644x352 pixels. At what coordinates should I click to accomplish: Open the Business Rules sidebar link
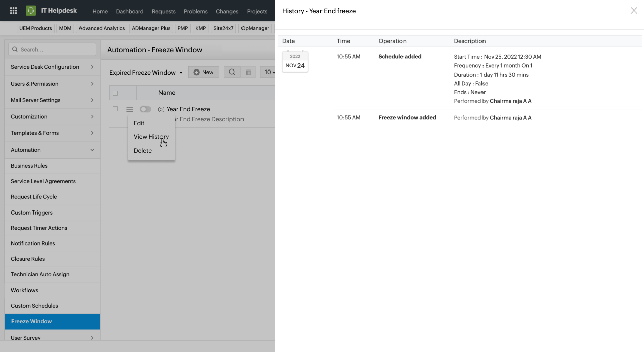pos(29,166)
